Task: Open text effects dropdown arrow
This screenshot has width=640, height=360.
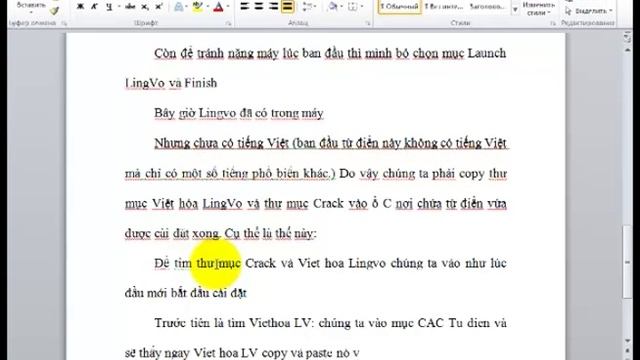Action: (x=186, y=7)
